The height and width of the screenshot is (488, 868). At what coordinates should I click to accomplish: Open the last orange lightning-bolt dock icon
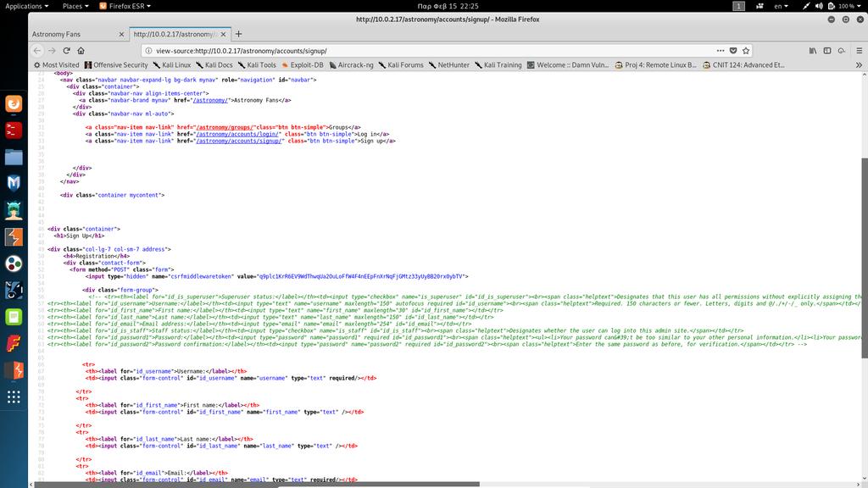14,370
